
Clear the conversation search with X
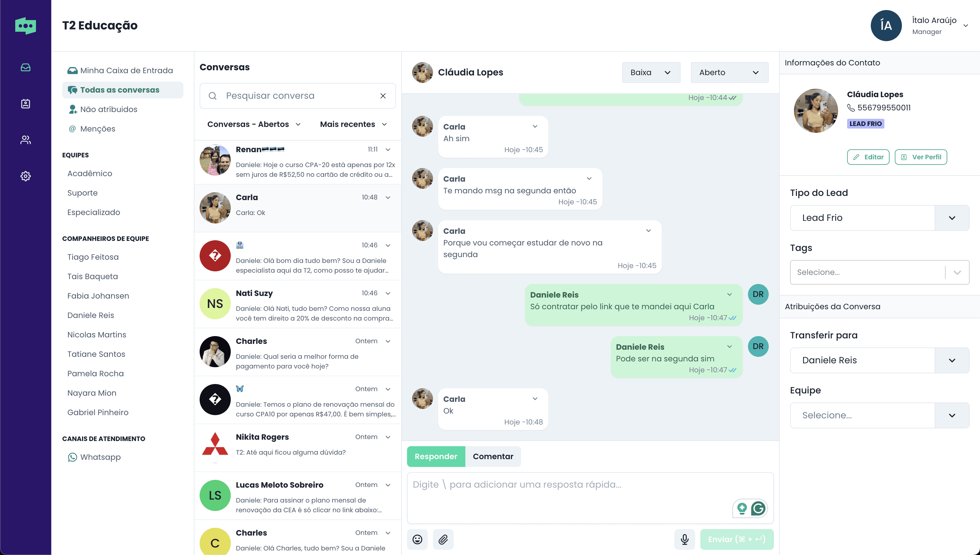[383, 96]
